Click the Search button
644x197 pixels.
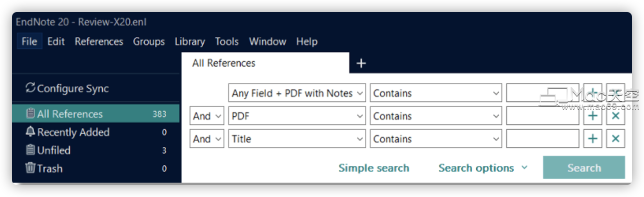[x=584, y=168]
